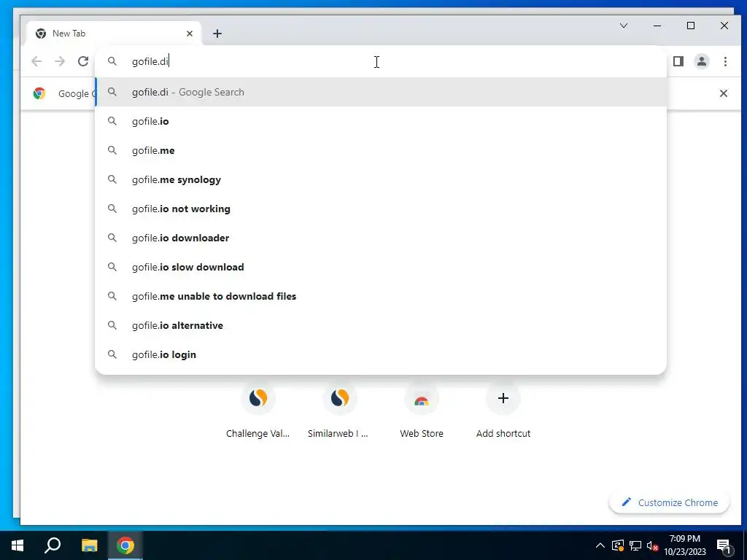
Task: Open the Windows Start menu
Action: click(x=18, y=545)
